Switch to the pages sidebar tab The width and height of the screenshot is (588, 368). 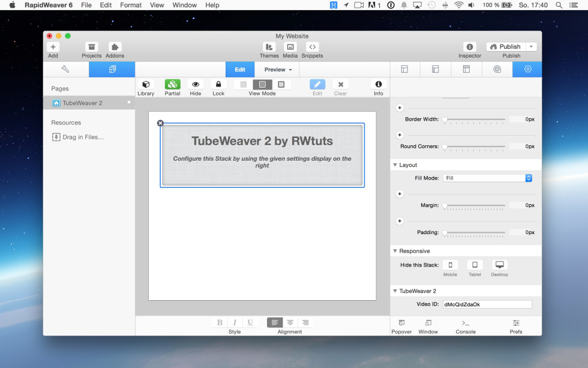click(x=112, y=69)
